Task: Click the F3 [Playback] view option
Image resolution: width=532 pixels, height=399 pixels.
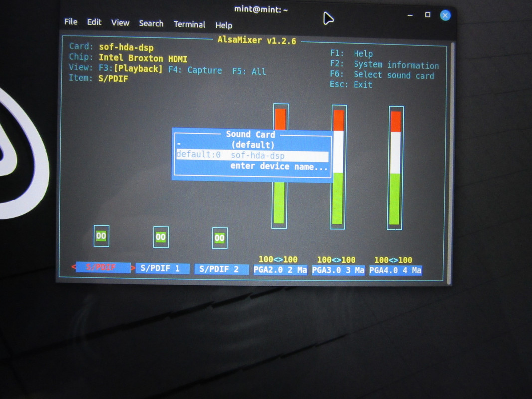Action: [131, 68]
